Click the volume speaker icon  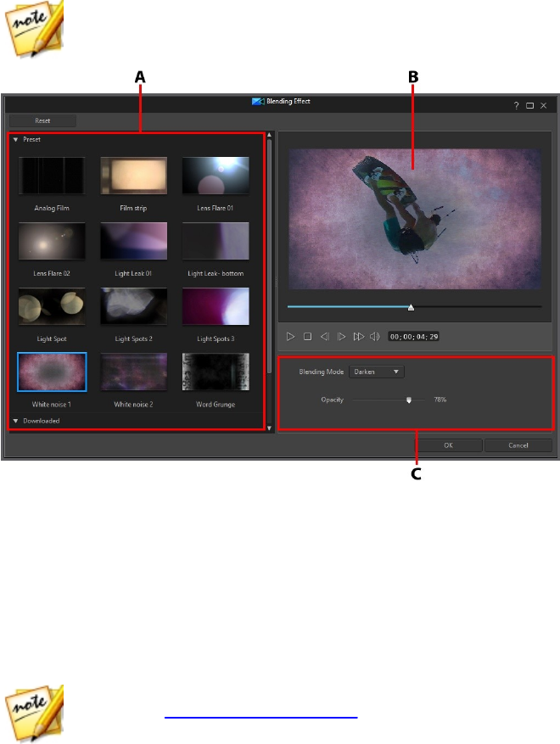tap(375, 337)
